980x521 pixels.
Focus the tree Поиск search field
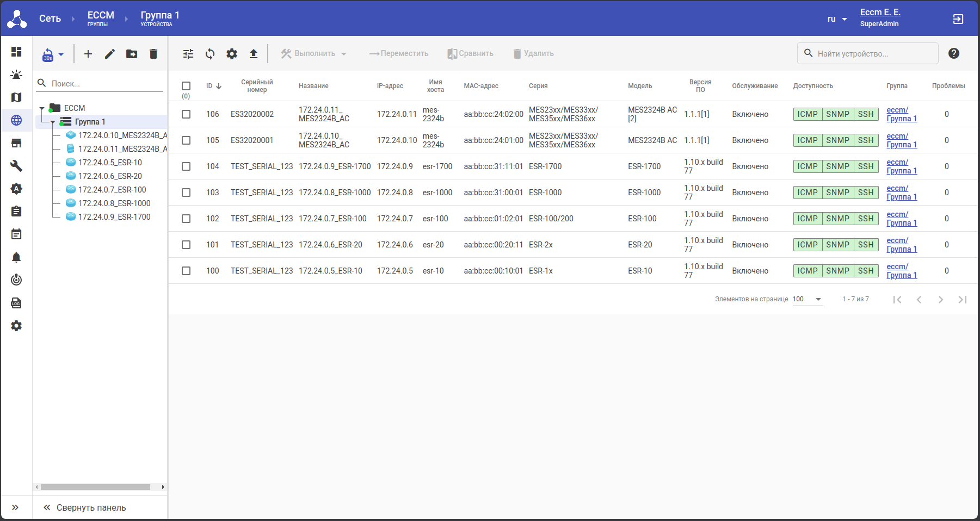[100, 84]
